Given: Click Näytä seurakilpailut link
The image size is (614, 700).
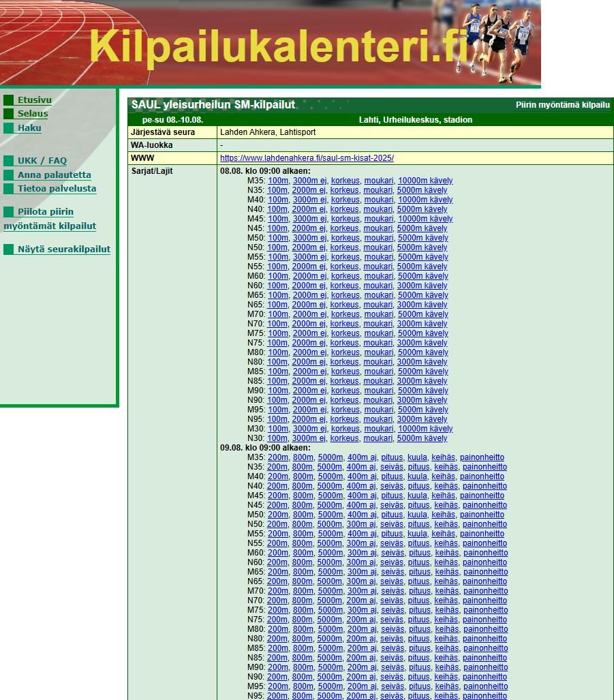Looking at the screenshot, I should coord(64,249).
